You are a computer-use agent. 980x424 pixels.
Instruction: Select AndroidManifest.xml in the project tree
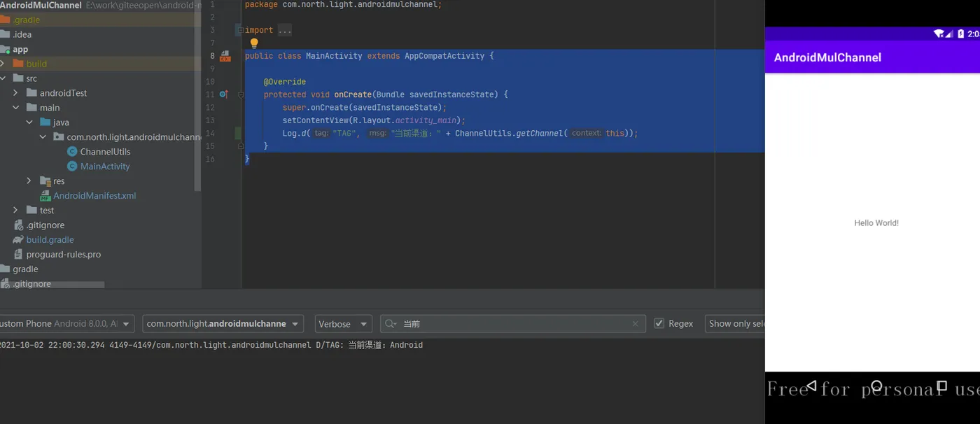click(94, 196)
